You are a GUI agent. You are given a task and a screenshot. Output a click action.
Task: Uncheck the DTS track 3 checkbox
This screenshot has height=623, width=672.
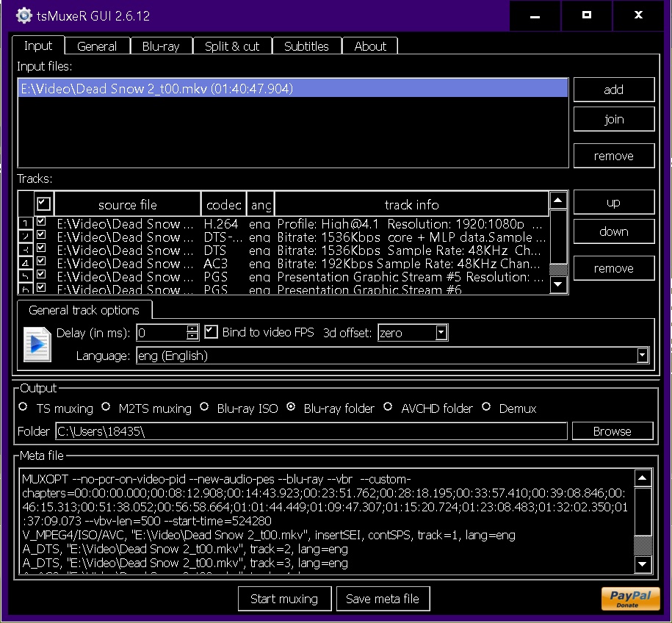pyautogui.click(x=41, y=248)
